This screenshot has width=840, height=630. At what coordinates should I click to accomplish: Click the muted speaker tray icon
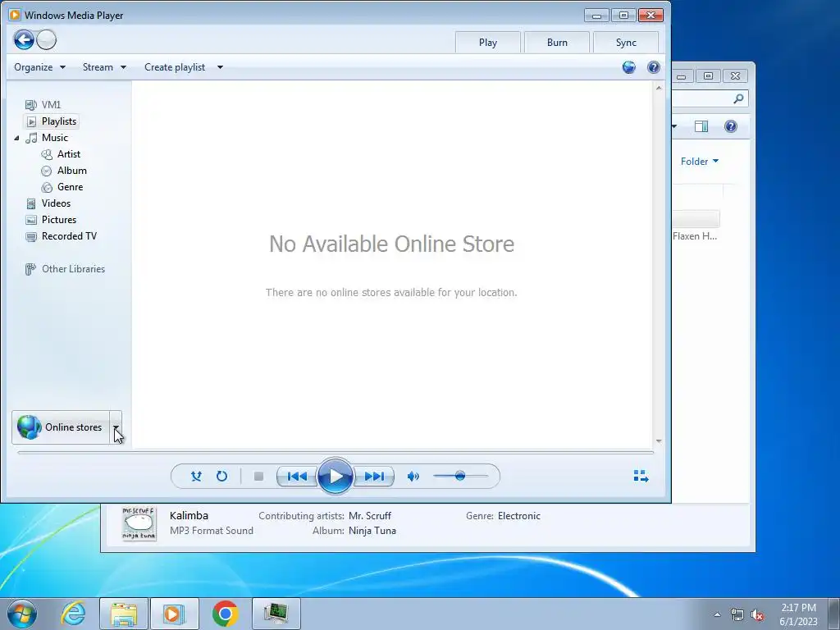(757, 615)
